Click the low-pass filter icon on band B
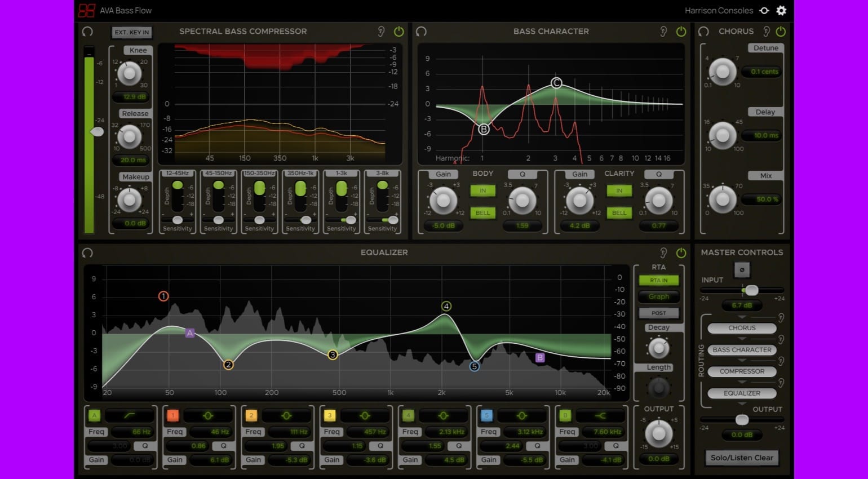Screen dimensions: 868x479 point(601,416)
